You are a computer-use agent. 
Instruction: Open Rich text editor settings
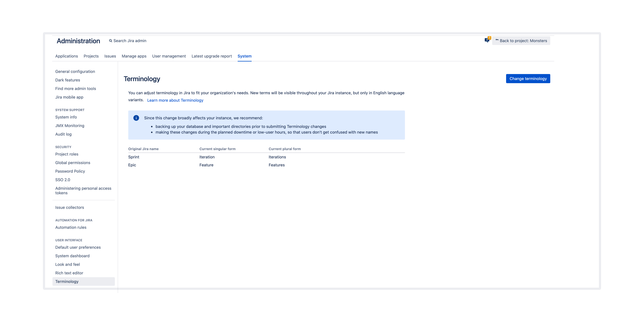(69, 273)
